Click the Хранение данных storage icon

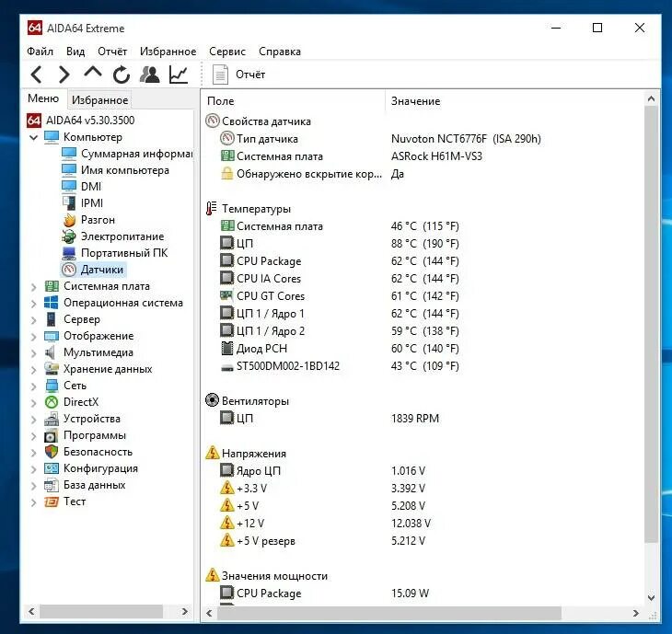tap(52, 369)
